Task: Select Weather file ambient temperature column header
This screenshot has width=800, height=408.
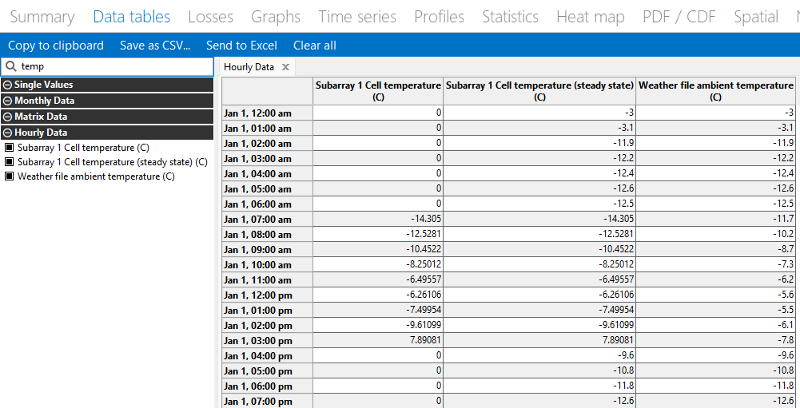Action: click(716, 91)
